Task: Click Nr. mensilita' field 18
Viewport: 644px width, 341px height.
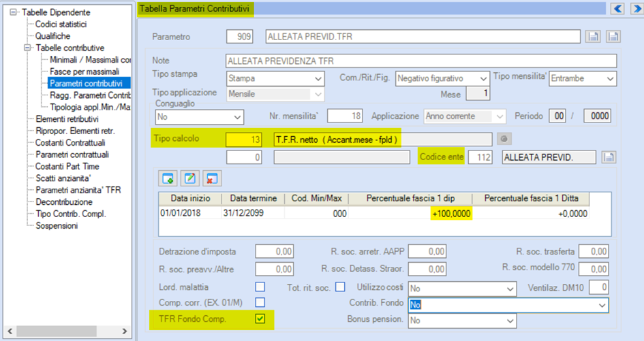Action: pos(345,116)
